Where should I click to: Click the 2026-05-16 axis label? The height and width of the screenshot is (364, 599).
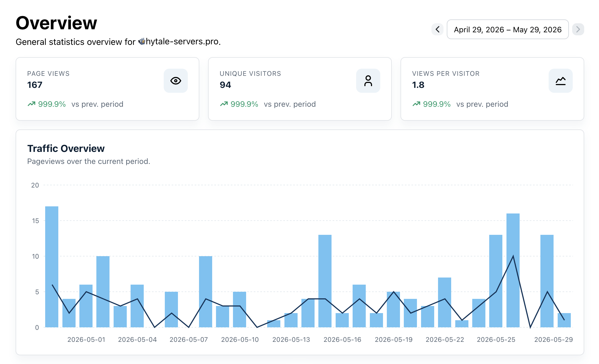pyautogui.click(x=342, y=340)
